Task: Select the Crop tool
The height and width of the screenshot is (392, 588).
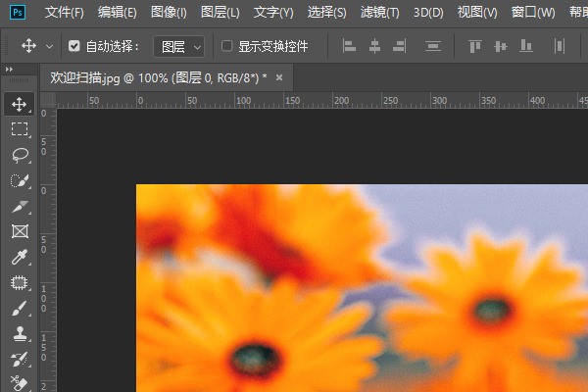Action: [x=20, y=207]
